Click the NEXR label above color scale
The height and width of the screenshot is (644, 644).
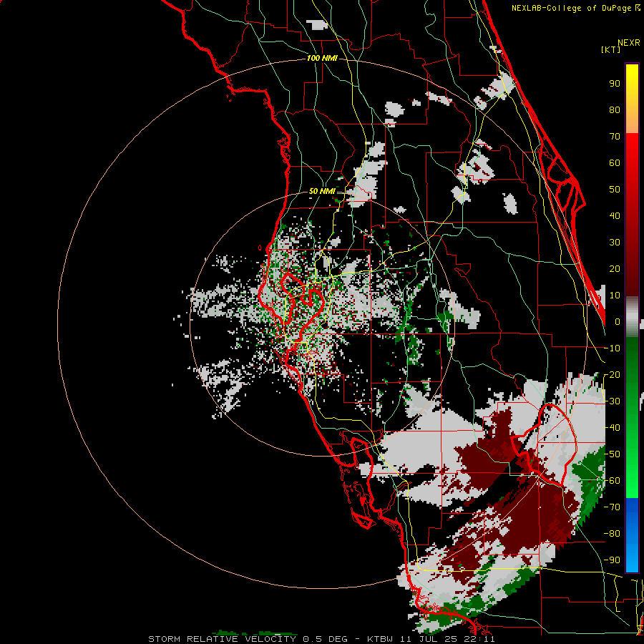(629, 43)
